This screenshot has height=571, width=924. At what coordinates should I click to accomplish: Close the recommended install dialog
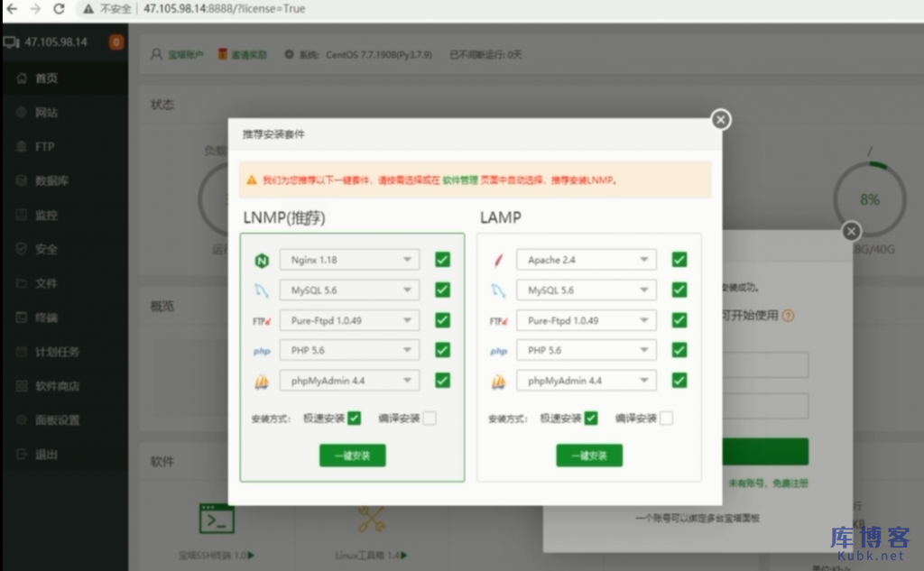tap(720, 120)
